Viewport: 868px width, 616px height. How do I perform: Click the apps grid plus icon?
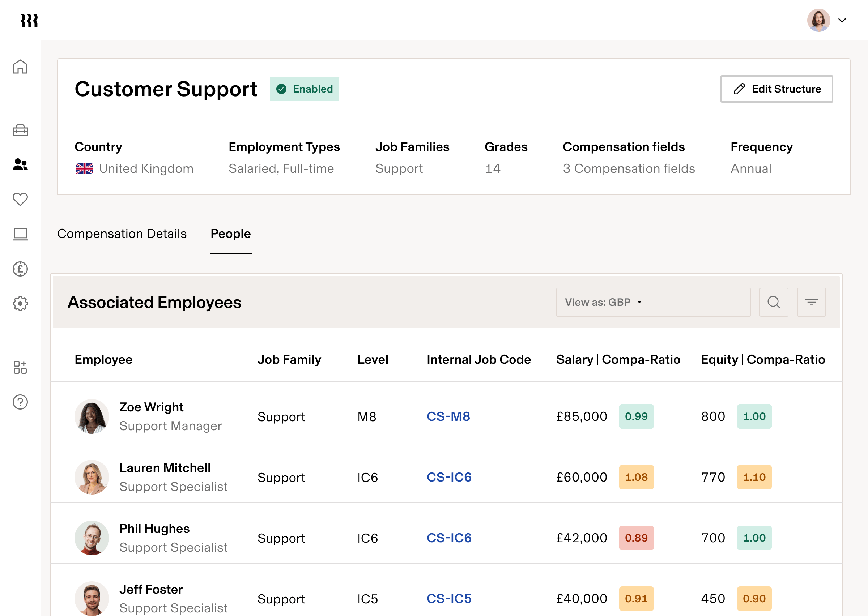pos(20,367)
